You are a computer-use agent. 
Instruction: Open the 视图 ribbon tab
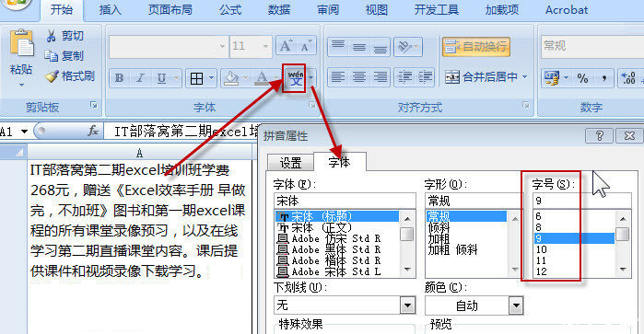(377, 10)
